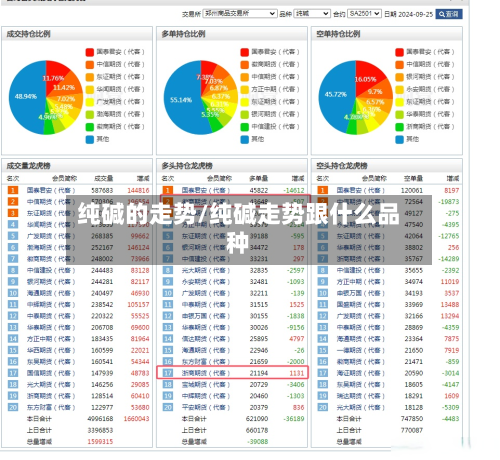
Task: Click green 中信建投 legend swatch in 多单持仓比例
Action: [245, 127]
